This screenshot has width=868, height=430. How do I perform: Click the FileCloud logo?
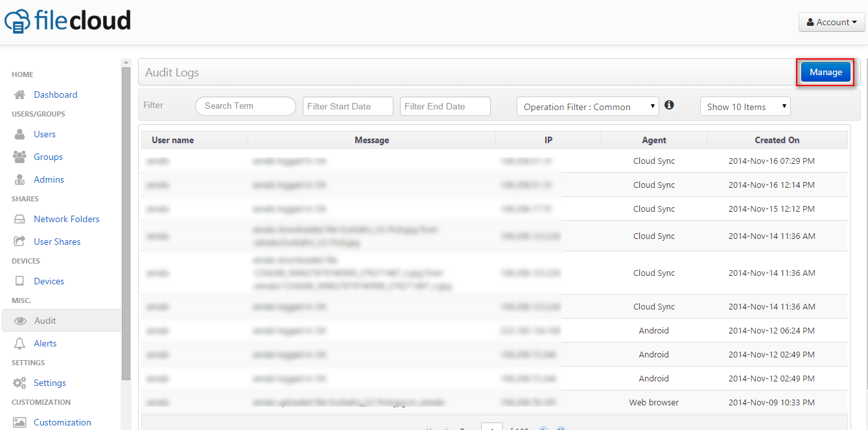pos(67,21)
